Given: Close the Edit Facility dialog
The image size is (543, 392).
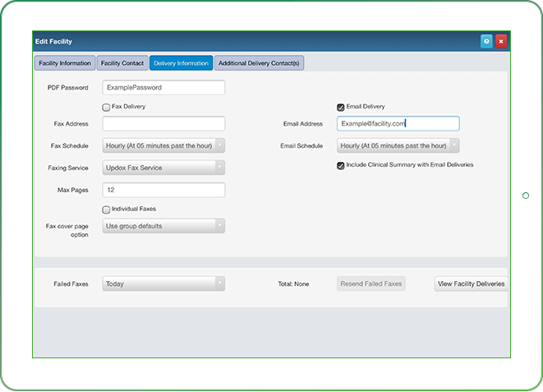Looking at the screenshot, I should 501,41.
